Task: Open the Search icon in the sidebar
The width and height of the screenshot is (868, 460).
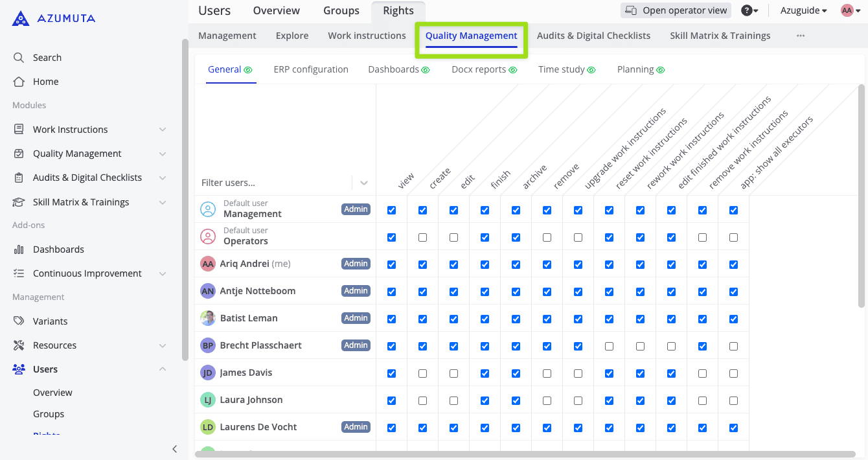Action: point(18,57)
